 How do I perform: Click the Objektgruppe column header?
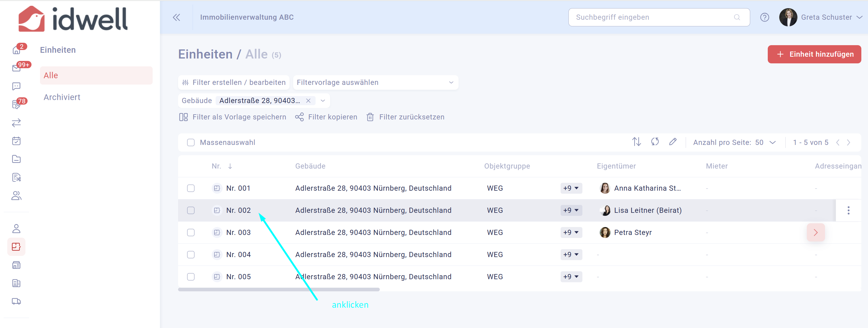coord(507,166)
